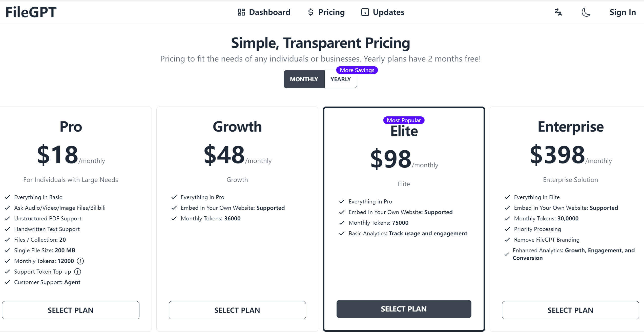644x332 pixels.
Task: Select the Elite plan
Action: [404, 309]
